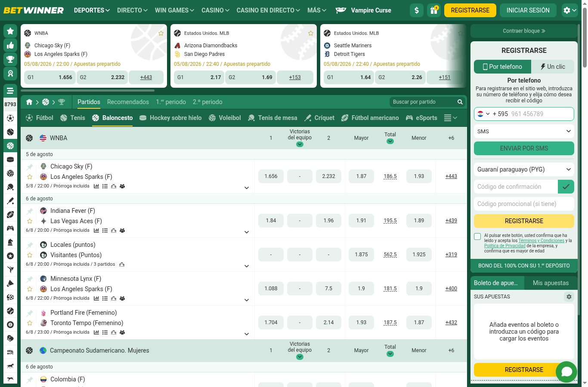Favorite the WNBA top card star
This screenshot has width=588, height=387.
tap(161, 33)
